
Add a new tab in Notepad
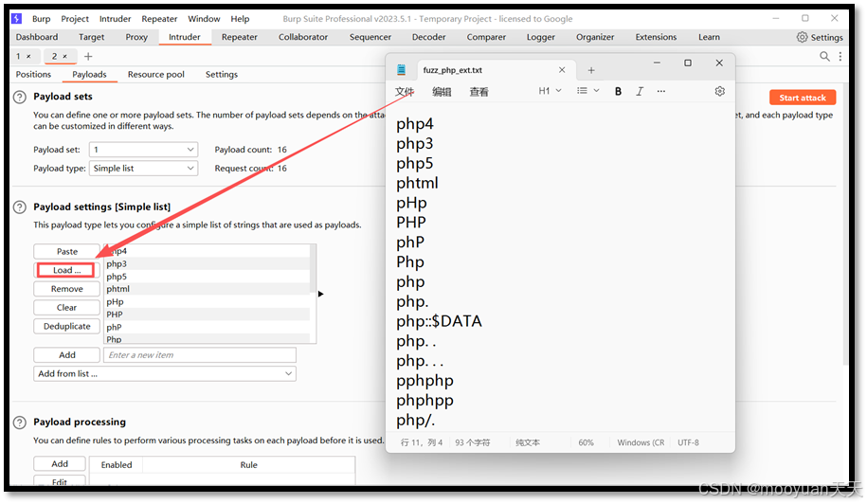591,70
